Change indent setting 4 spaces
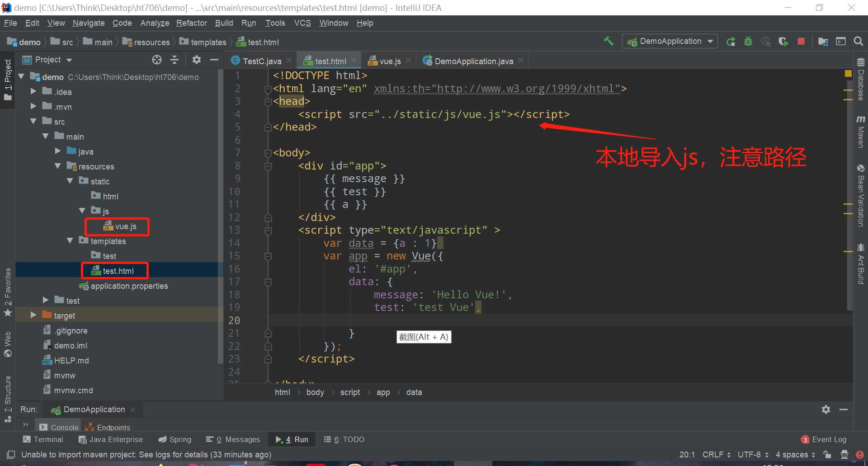This screenshot has height=466, width=868. [x=795, y=455]
